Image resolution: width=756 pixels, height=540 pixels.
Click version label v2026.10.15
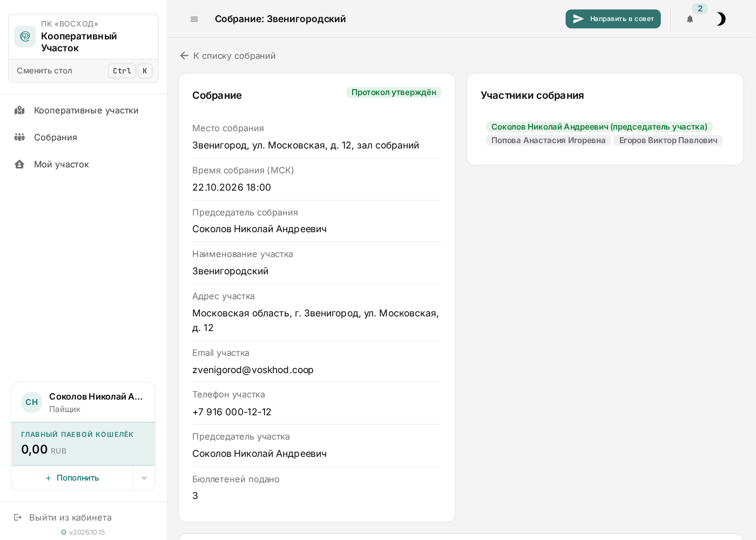(x=87, y=532)
